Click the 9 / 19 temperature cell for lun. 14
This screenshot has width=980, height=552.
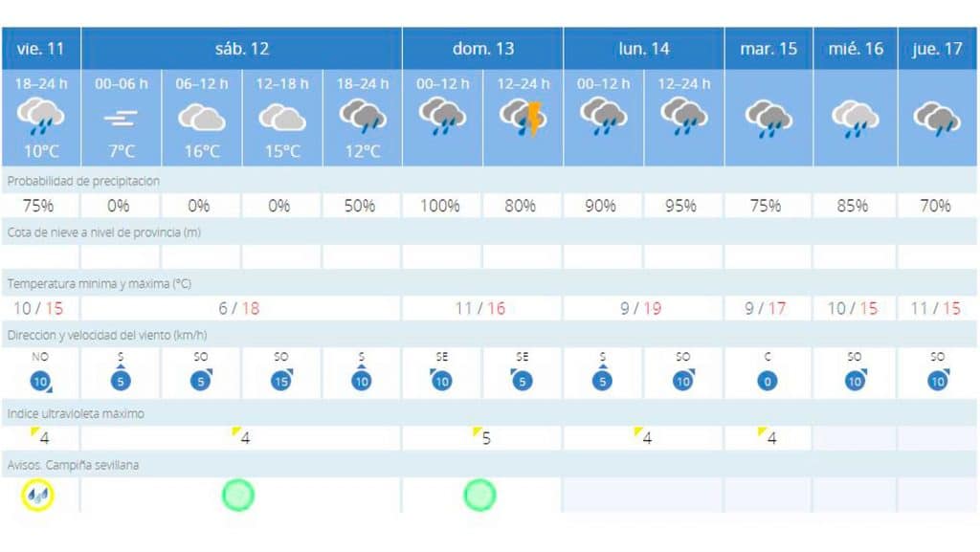[641, 308]
